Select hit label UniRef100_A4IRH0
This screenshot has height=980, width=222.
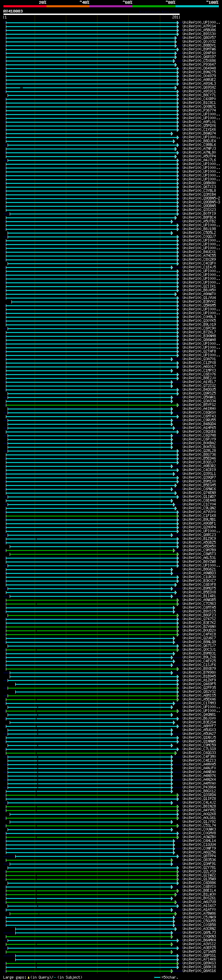click(x=199, y=408)
